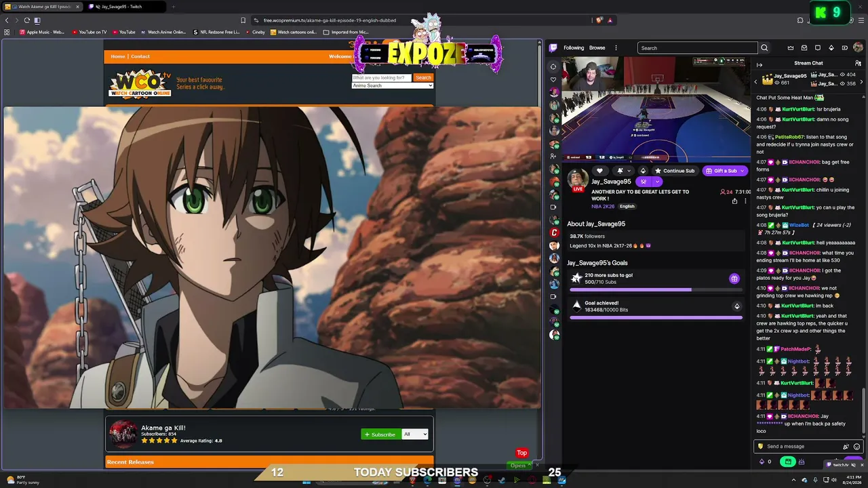
Task: Open the Browse tab on Twitch
Action: 597,48
